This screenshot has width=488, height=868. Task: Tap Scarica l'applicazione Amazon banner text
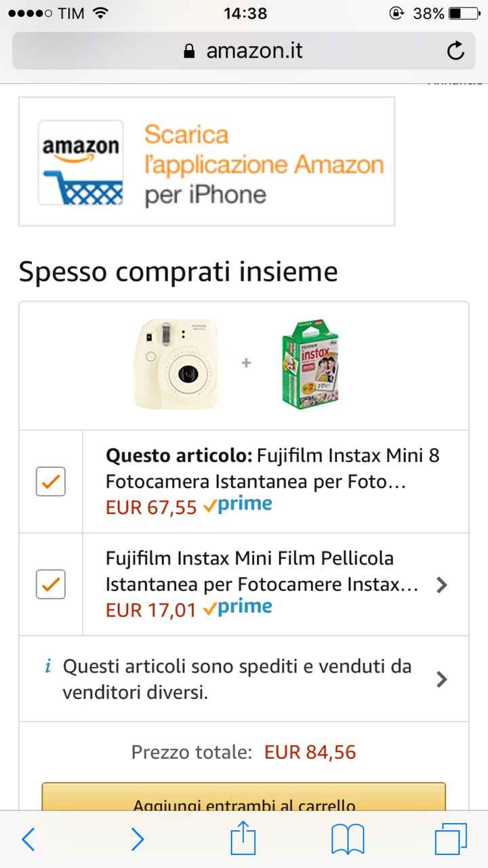263,164
